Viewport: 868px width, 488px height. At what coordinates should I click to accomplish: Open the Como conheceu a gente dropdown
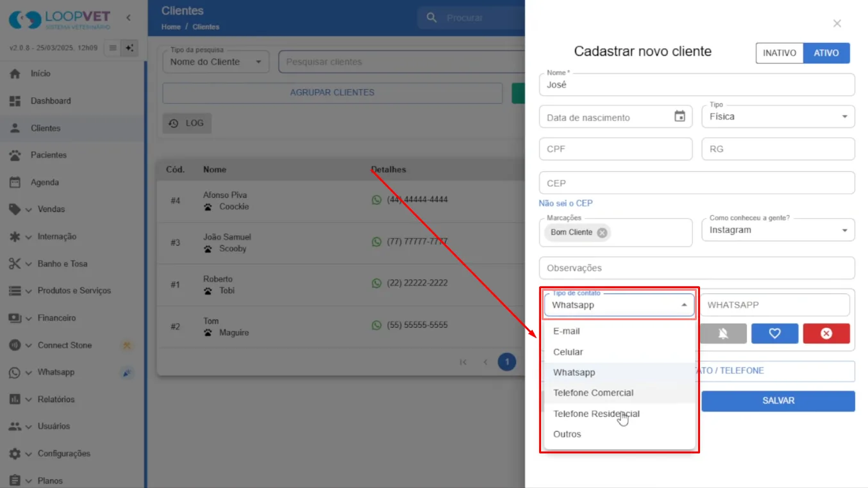pyautogui.click(x=778, y=230)
